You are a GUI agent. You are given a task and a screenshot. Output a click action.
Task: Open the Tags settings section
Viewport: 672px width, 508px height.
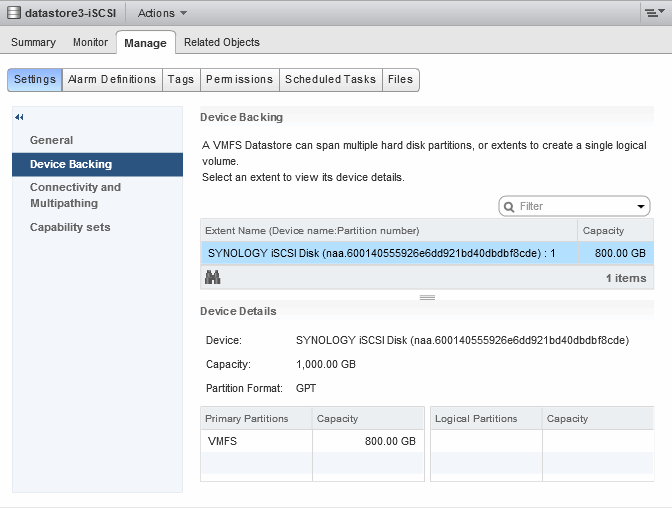tap(181, 79)
